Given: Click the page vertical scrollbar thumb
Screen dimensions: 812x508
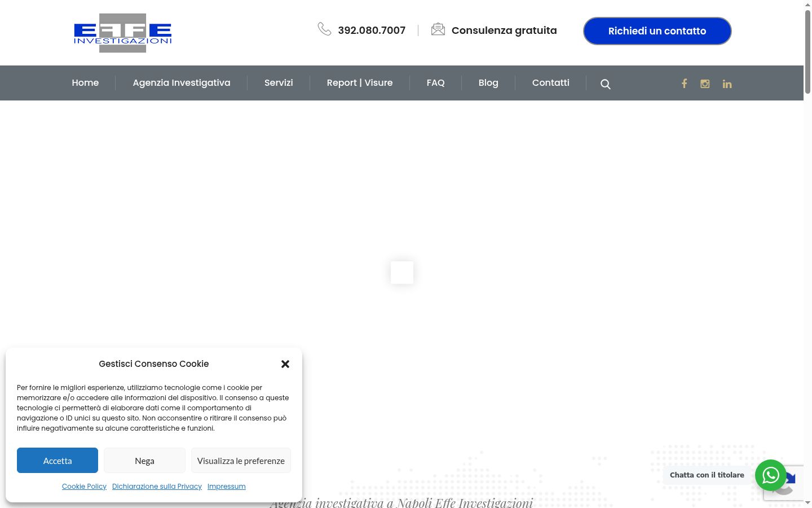Looking at the screenshot, I should pos(807,51).
